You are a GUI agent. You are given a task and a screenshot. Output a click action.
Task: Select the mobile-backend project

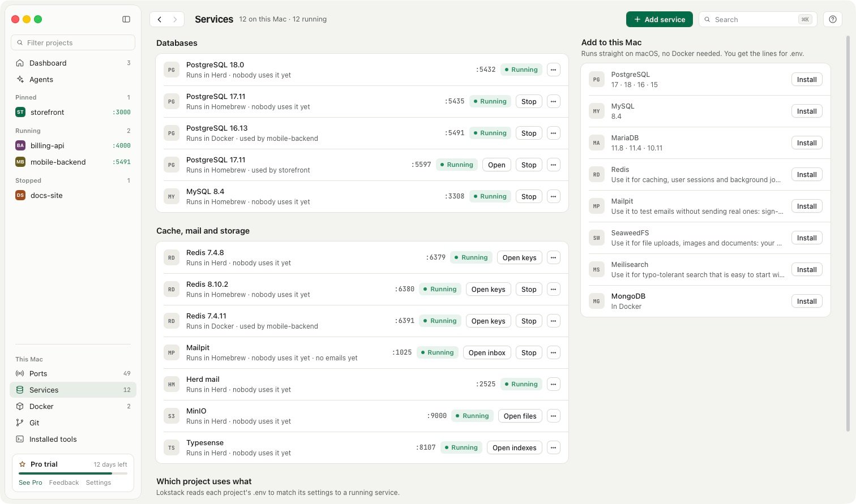pos(73,162)
